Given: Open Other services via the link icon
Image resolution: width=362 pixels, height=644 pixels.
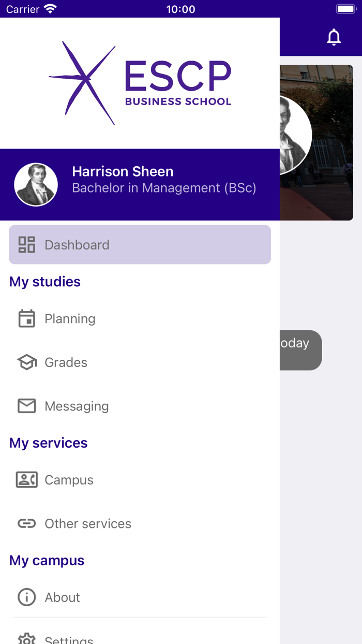Looking at the screenshot, I should pyautogui.click(x=26, y=523).
